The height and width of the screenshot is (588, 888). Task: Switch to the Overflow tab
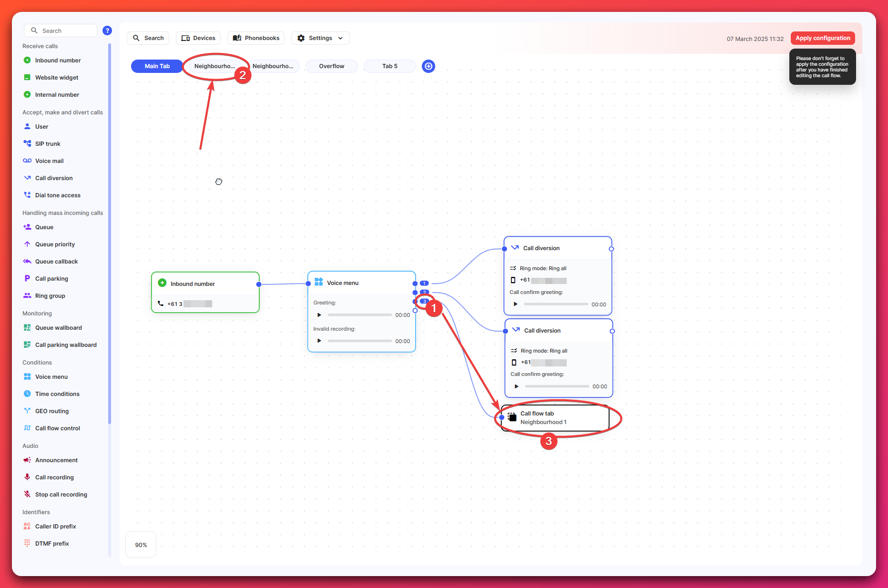[332, 66]
